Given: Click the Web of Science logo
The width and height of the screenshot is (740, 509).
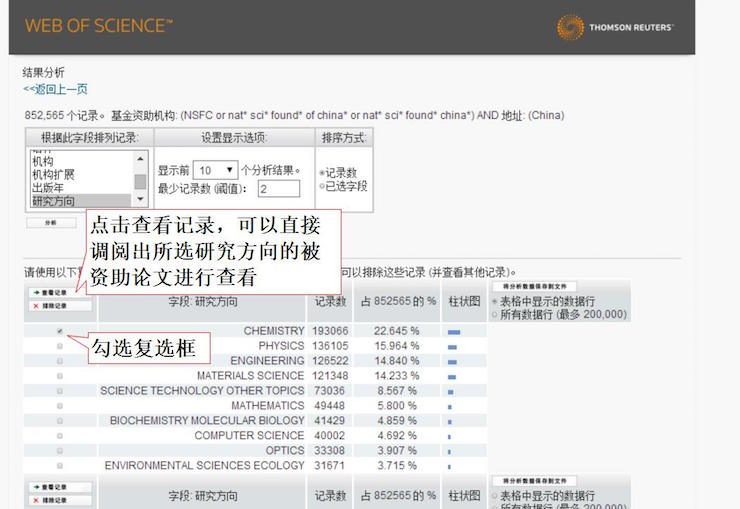Looking at the screenshot, I should [99, 26].
